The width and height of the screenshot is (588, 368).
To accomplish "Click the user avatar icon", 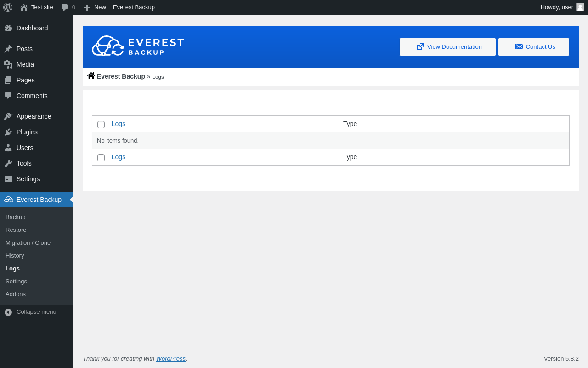I will (x=580, y=7).
